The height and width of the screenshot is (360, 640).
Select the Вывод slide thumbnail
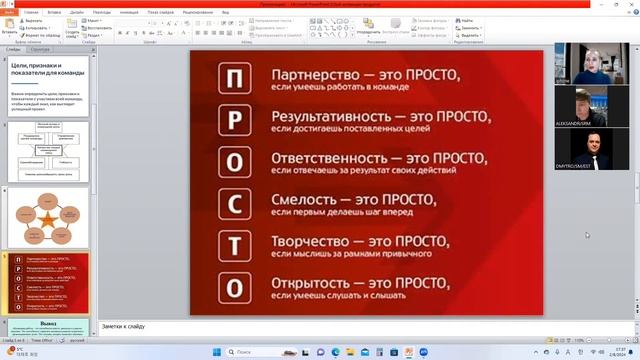point(48,328)
